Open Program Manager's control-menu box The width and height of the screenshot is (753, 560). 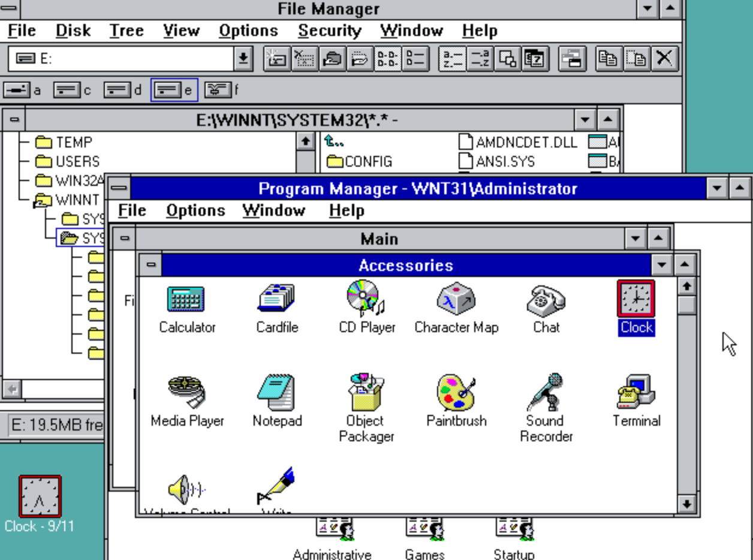click(119, 188)
